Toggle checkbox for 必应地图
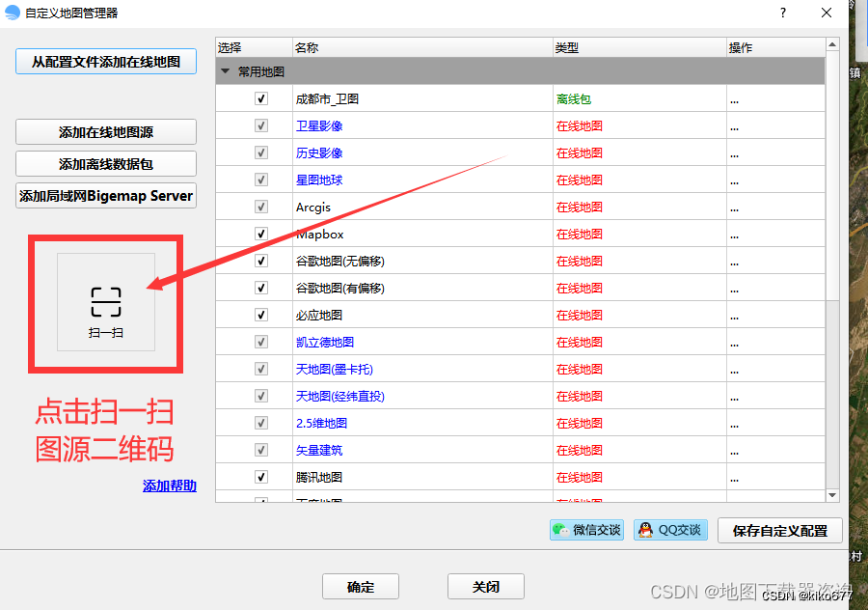Viewport: 868px width, 610px height. 261,316
